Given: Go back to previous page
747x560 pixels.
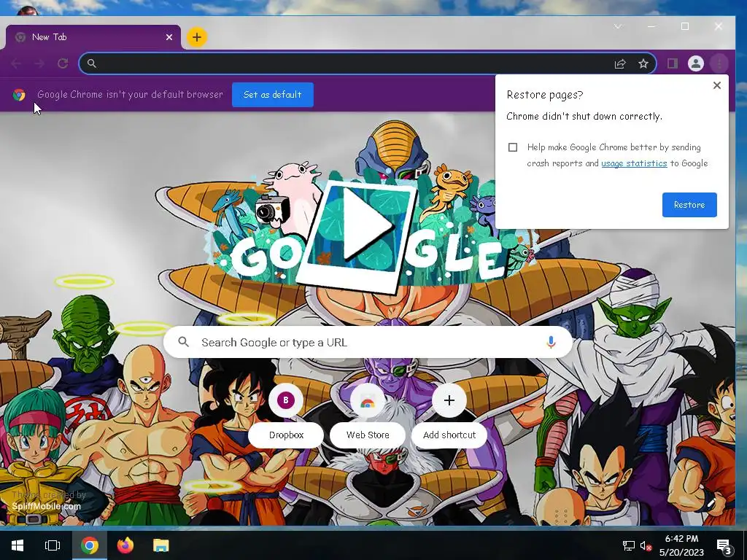Looking at the screenshot, I should tap(16, 63).
